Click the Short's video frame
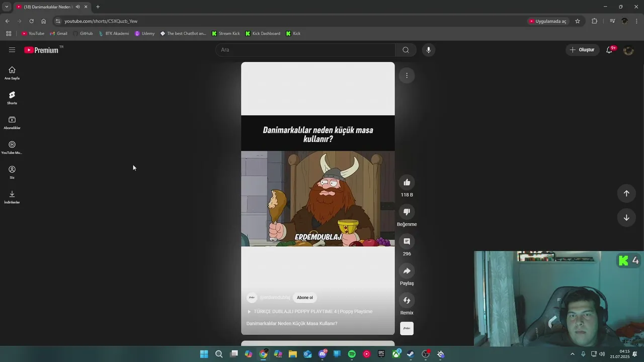Viewport: 644px width, 362px height. [x=318, y=199]
